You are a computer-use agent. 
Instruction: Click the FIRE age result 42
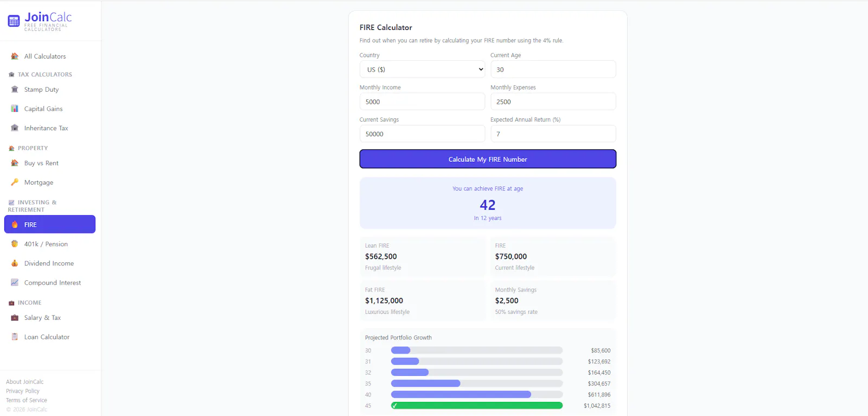pos(488,205)
